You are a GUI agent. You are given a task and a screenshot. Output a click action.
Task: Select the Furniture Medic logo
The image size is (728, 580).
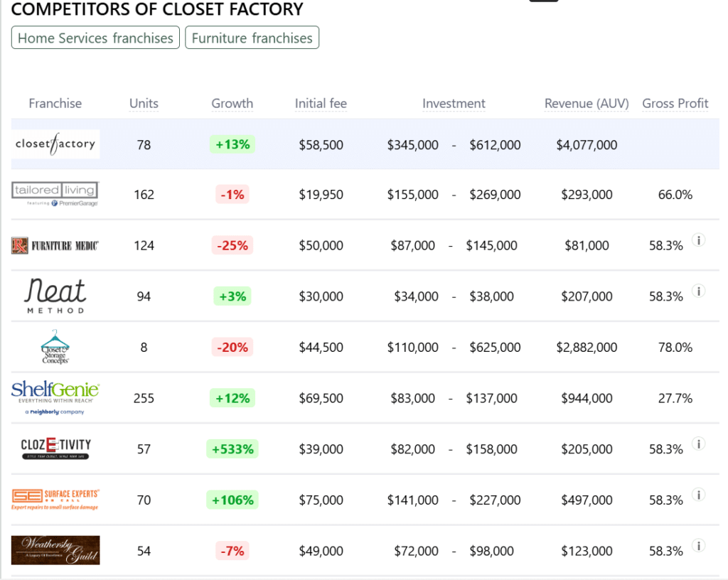pos(55,245)
